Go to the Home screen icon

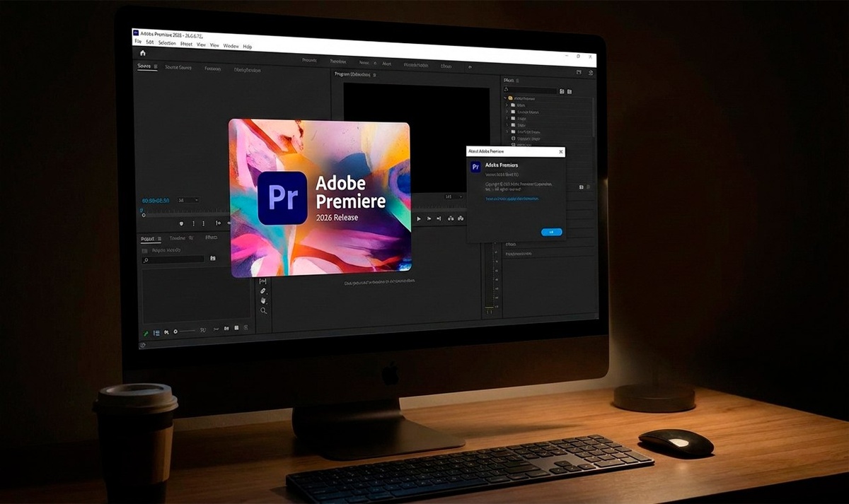click(143, 53)
